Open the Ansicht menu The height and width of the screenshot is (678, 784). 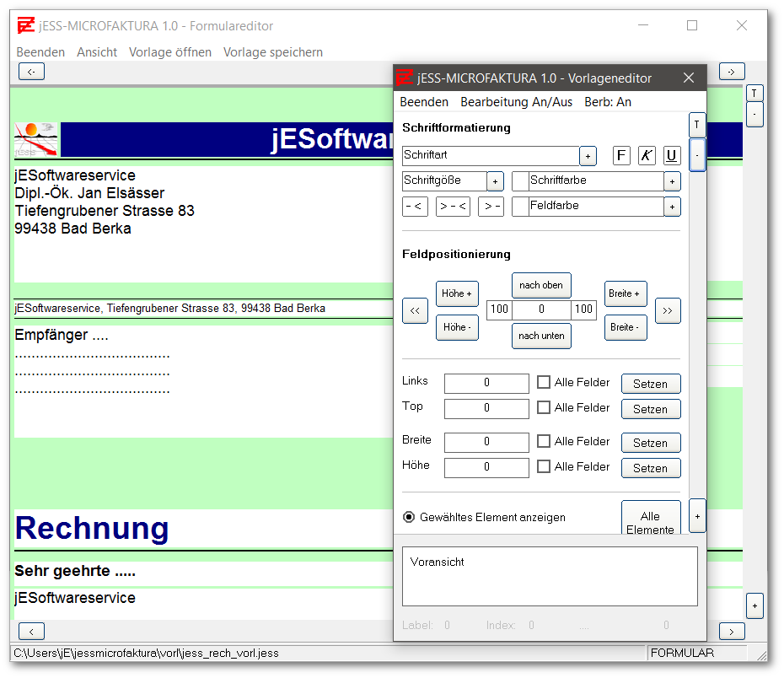(97, 52)
